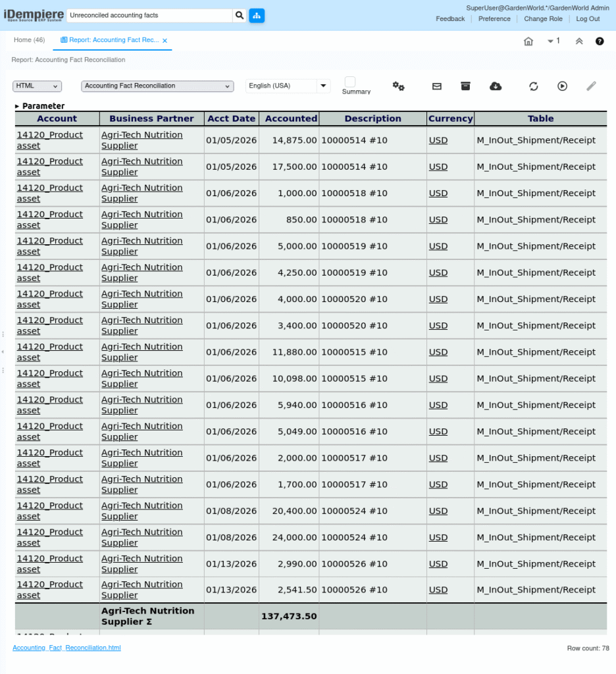The width and height of the screenshot is (616, 674).
Task: Click M_InOut_Shipment/Receipt in the 2,990.00 row
Action: click(x=536, y=564)
